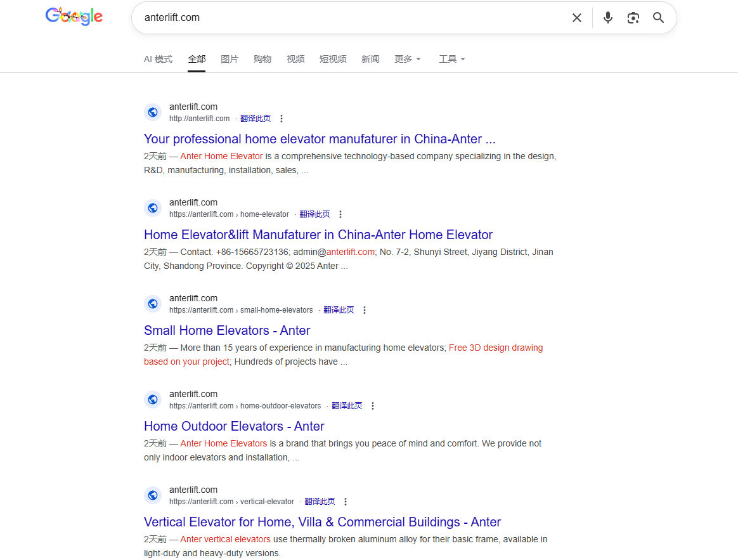Open the three-dot menu on the first result
Image resolution: width=738 pixels, height=560 pixels.
pyautogui.click(x=282, y=118)
